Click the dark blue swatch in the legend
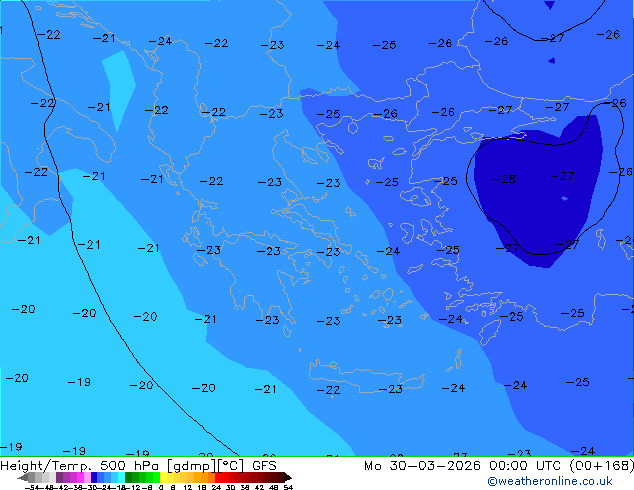Screen dimensions: 634x490 tap(94, 477)
